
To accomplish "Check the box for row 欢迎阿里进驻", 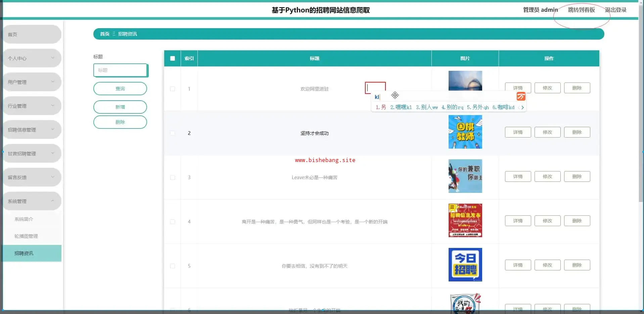I will tap(173, 89).
